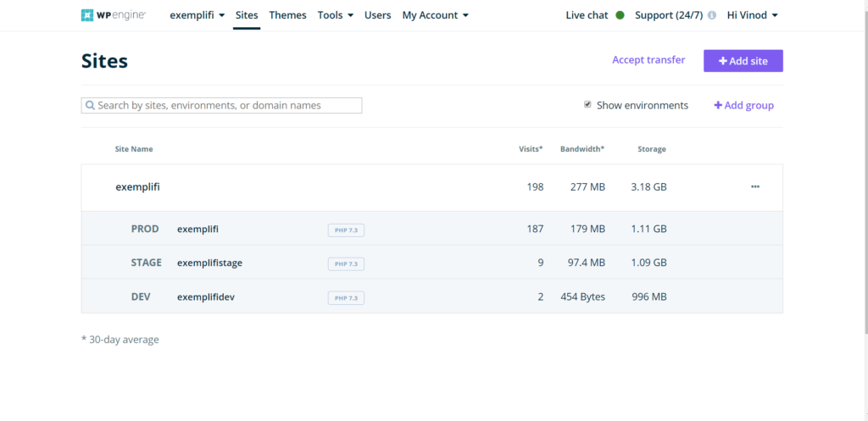Viewport: 868px width, 421px height.
Task: Open the Users page
Action: [x=377, y=15]
